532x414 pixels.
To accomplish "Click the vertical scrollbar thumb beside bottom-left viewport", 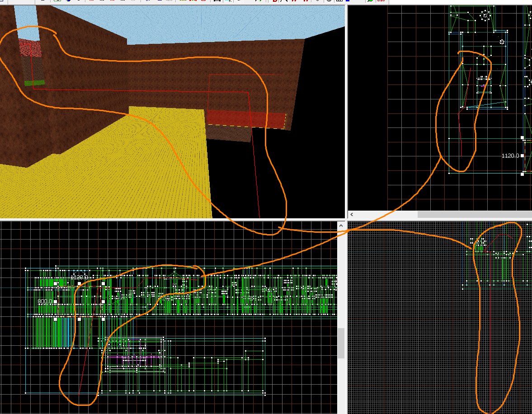I will point(341,343).
